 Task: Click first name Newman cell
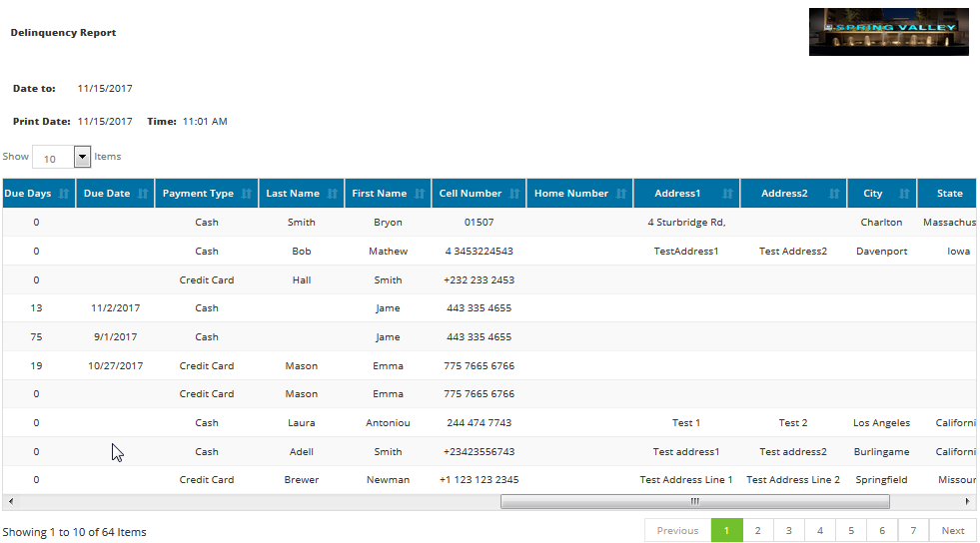tap(389, 480)
